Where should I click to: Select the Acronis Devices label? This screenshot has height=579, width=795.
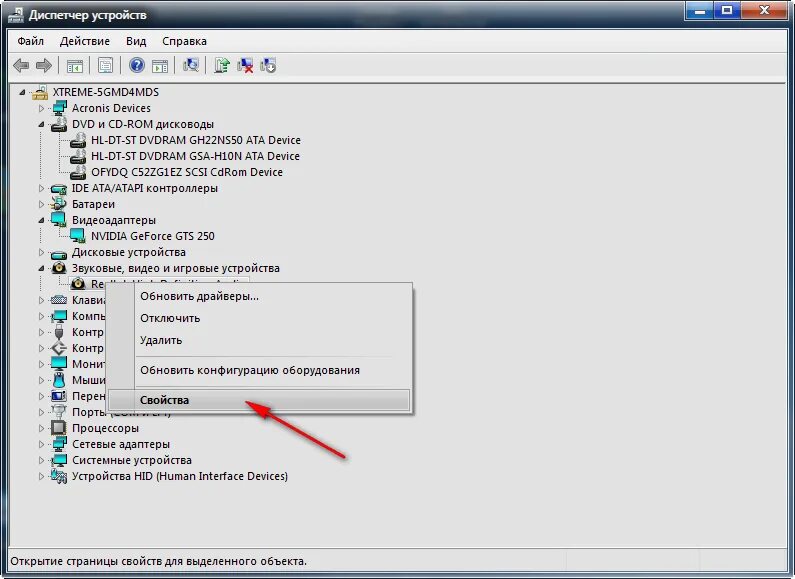(111, 108)
